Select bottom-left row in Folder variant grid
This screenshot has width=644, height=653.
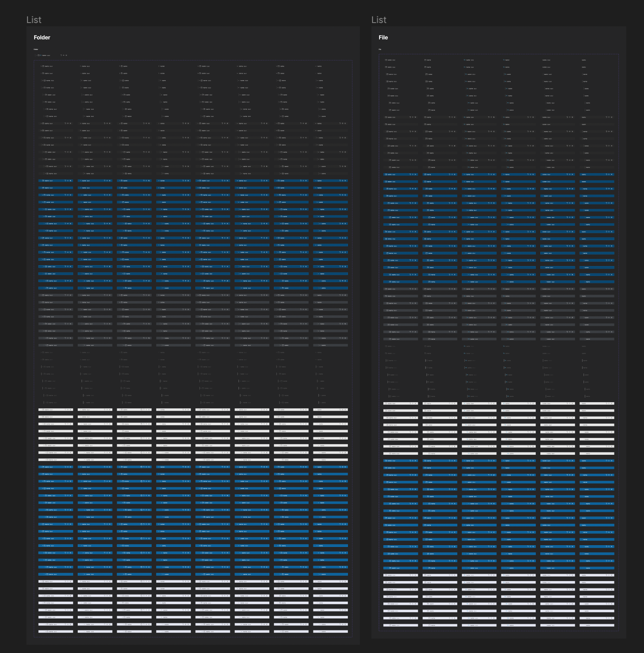coord(56,631)
